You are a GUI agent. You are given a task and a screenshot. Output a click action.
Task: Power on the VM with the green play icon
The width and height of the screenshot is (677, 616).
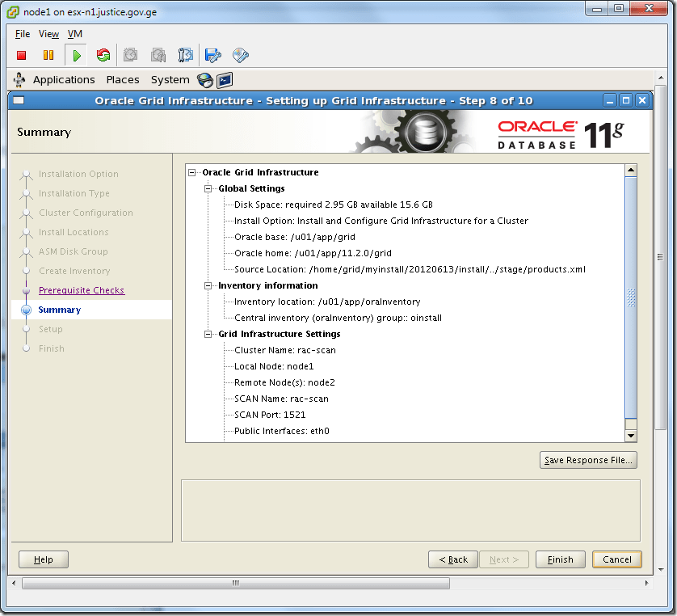(76, 55)
